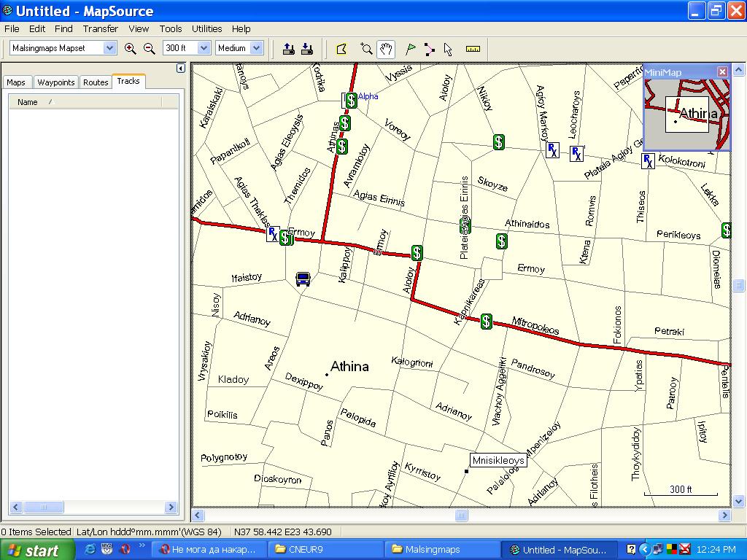Click the Zoom In magnifier icon
Viewport: 747px width, 560px height.
(130, 48)
